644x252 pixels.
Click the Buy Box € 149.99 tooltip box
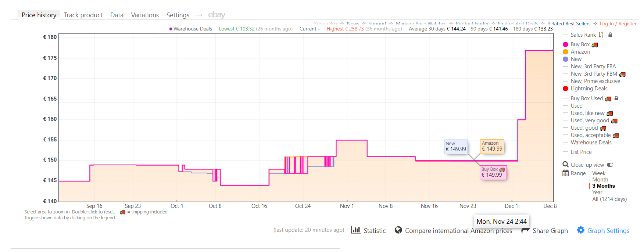(493, 172)
